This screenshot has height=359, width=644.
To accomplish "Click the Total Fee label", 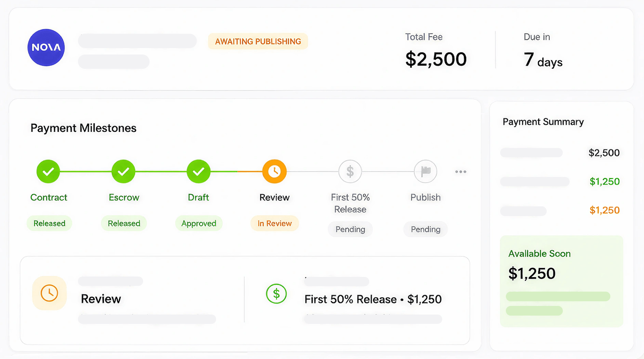I will (424, 37).
